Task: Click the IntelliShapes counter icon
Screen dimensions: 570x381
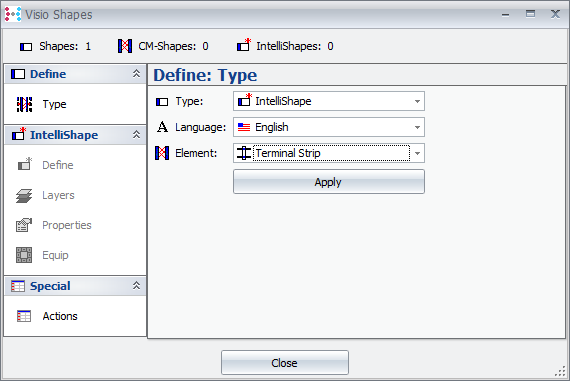Action: click(244, 45)
